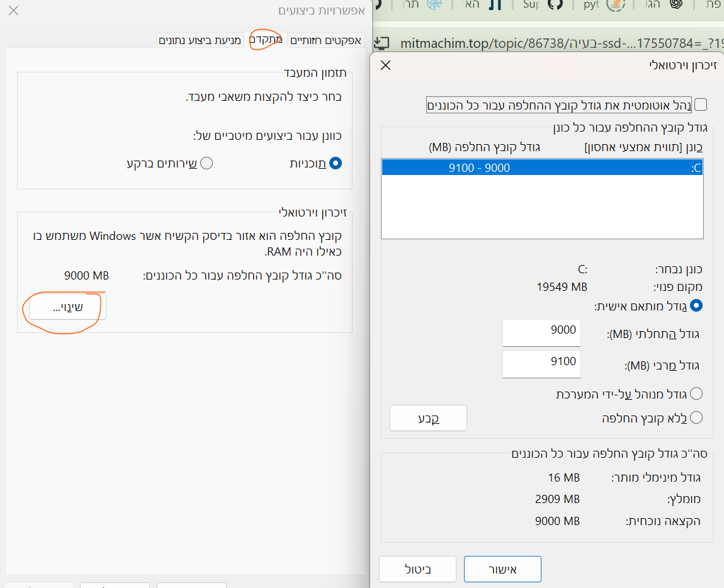This screenshot has height=588, width=724.
Task: Click the C: value beside כונן נבחר
Action: (583, 269)
